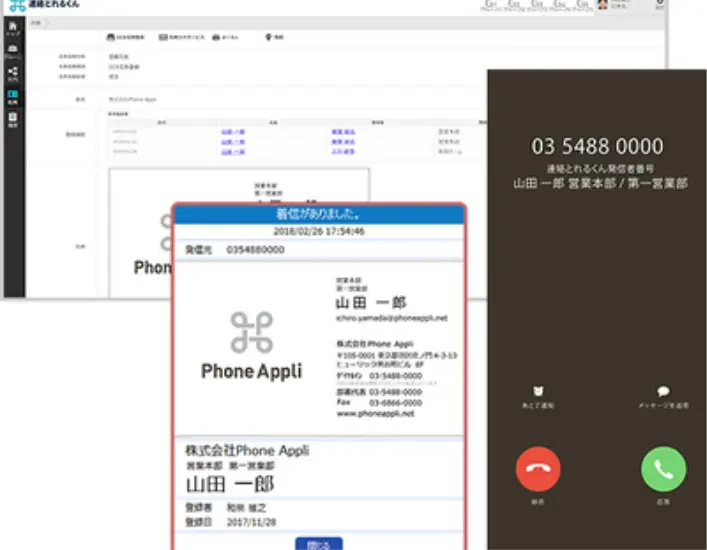
Task: Select the highlighted business card icon in sidebar
Action: click(x=13, y=96)
